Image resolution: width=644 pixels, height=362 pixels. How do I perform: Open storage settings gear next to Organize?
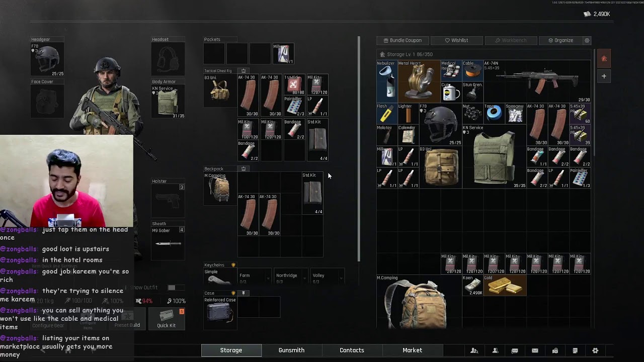click(x=587, y=40)
